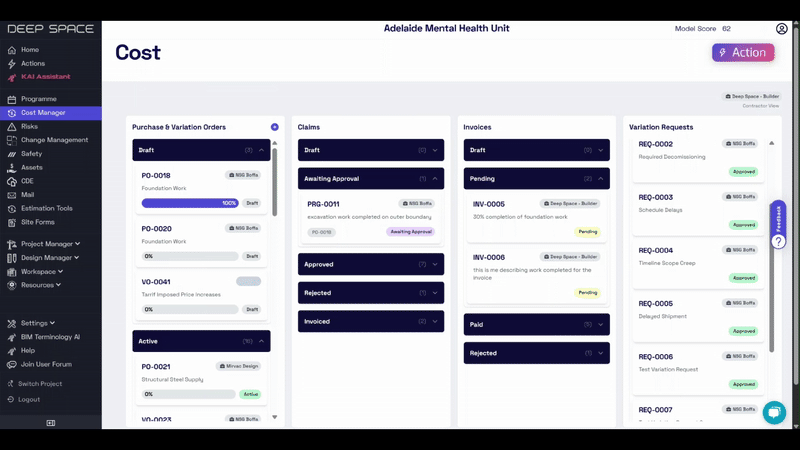Expand the Invoices Draft section

pyautogui.click(x=537, y=150)
